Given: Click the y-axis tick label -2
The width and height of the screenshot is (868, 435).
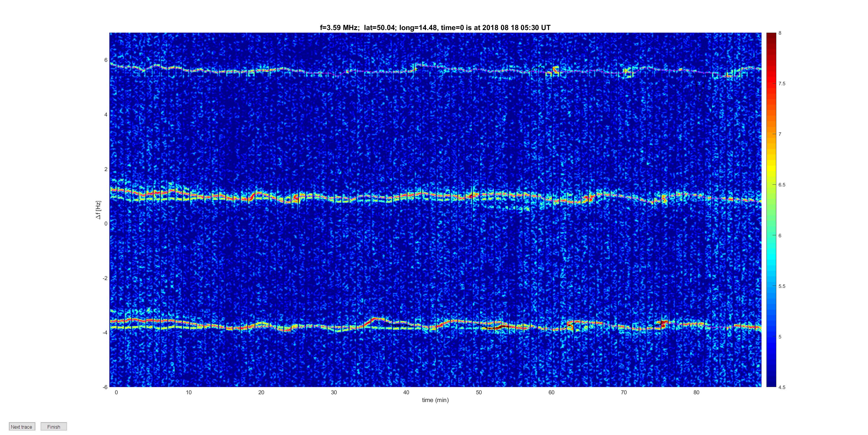Looking at the screenshot, I should pyautogui.click(x=105, y=278).
